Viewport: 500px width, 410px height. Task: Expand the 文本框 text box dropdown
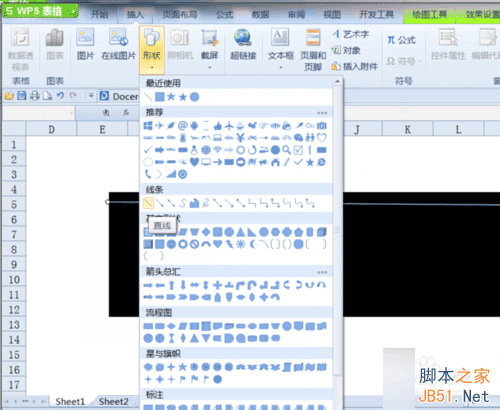(x=281, y=68)
